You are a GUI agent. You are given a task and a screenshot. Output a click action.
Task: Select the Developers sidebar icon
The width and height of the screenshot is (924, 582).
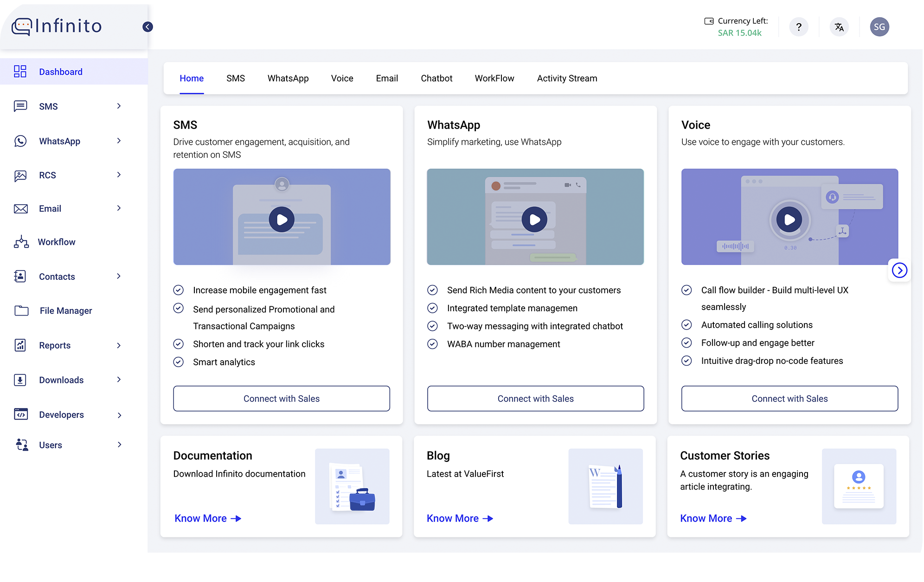(x=20, y=414)
